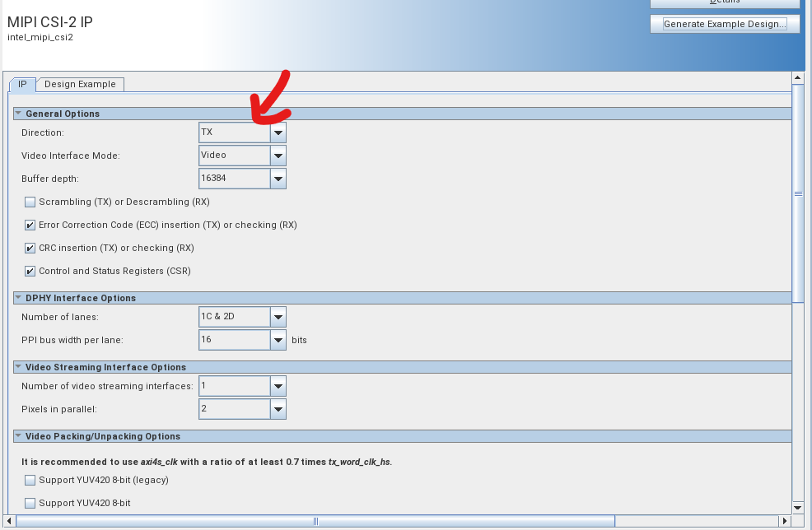Click the Number of lanes label
This screenshot has width=812, height=530.
pos(59,317)
